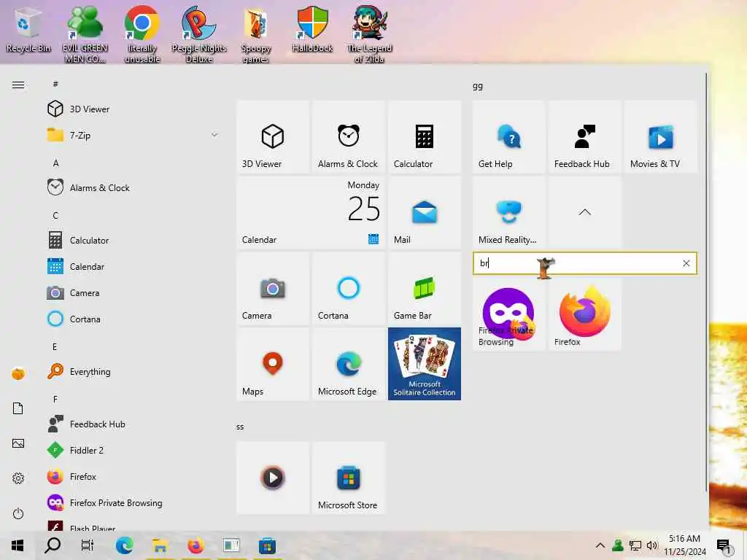The height and width of the screenshot is (560, 747).
Task: Open the Movies & TV tile
Action: [660, 136]
